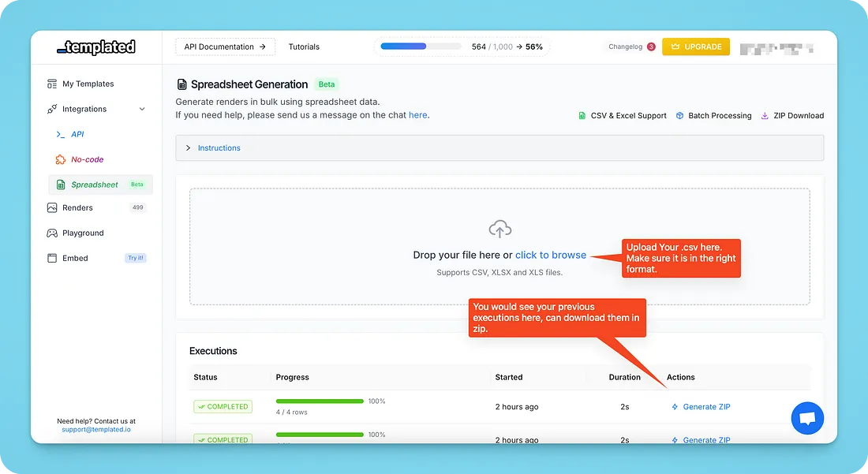Open the blurred account menu
The height and width of the screenshot is (474, 868).
pos(776,49)
